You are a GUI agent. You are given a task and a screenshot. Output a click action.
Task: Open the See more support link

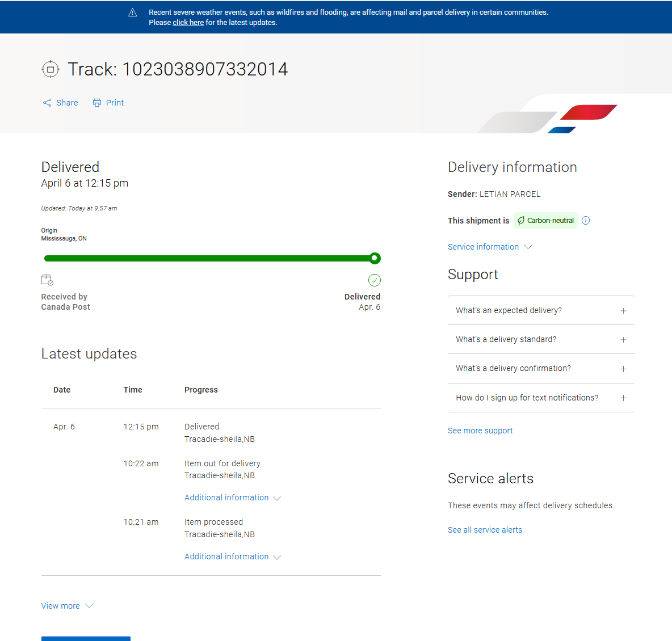click(480, 431)
